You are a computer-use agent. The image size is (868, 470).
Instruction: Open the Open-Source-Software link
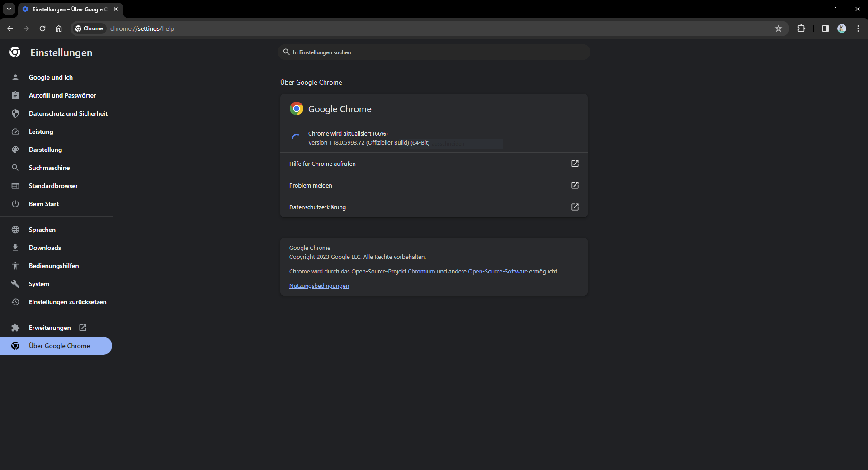point(498,272)
